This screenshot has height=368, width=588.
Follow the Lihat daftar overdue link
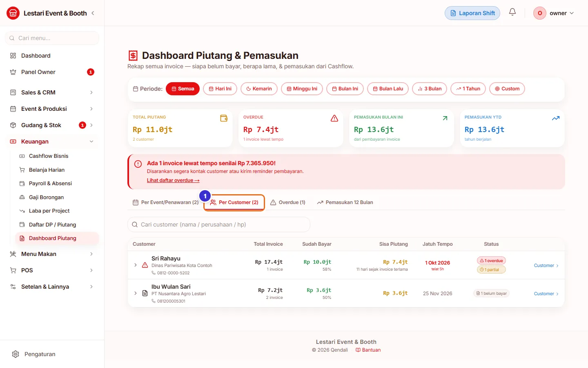(173, 180)
